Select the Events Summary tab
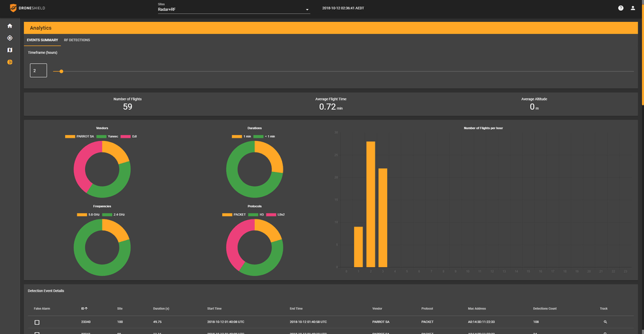This screenshot has height=334, width=644. (43, 40)
